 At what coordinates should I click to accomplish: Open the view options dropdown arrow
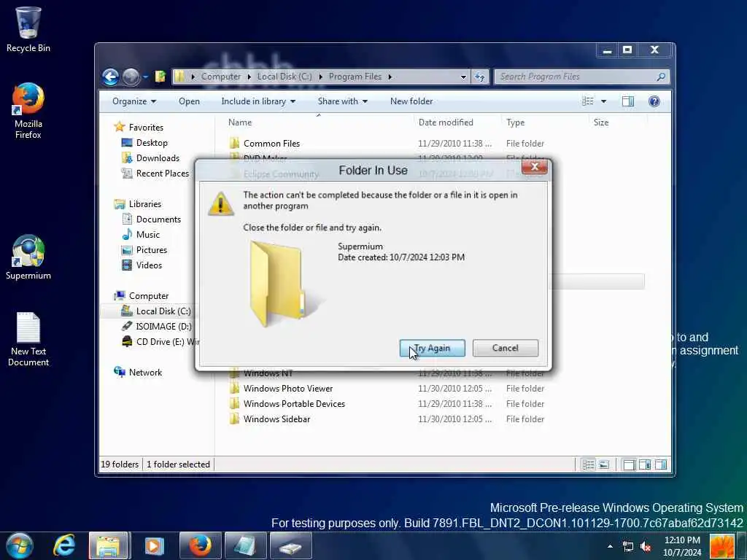coord(603,101)
